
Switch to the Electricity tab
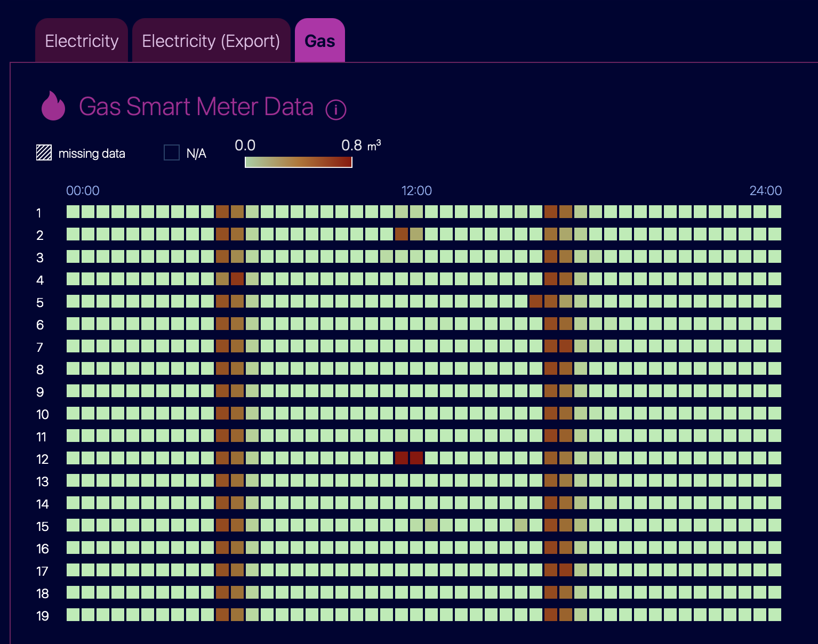82,41
